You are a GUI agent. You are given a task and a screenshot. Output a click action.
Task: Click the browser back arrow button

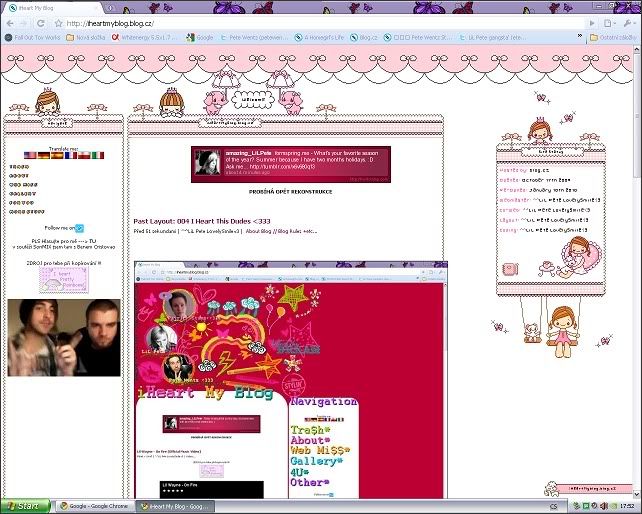[x=11, y=21]
